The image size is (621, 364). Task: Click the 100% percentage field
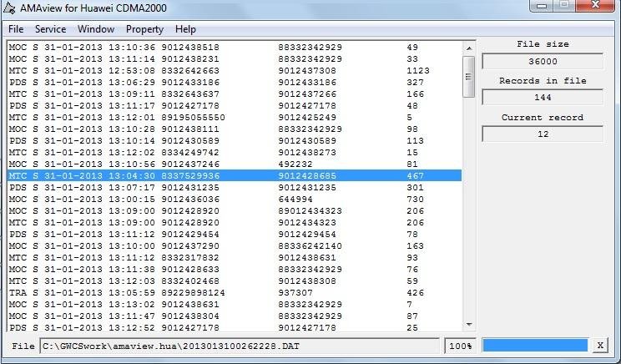click(461, 346)
